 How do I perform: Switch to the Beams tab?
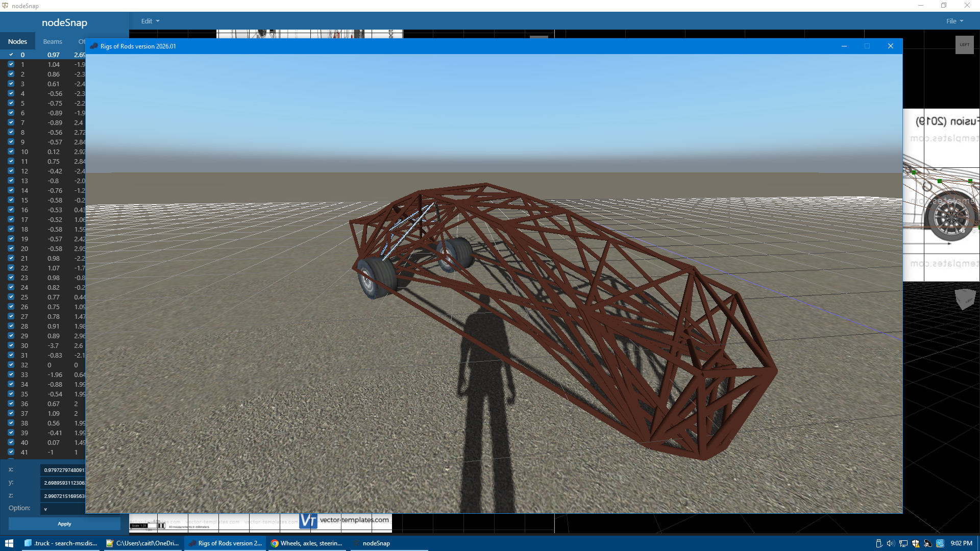click(53, 42)
